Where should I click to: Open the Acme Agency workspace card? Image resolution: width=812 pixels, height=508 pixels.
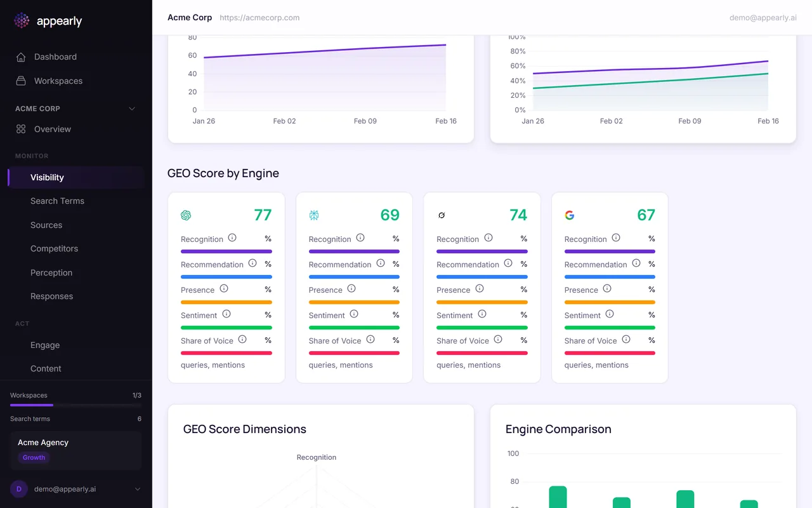75,450
